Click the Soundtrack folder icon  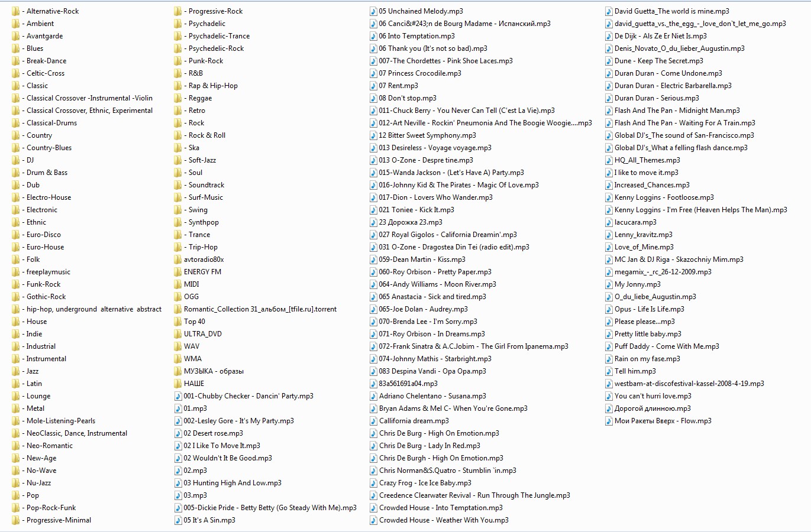177,185
